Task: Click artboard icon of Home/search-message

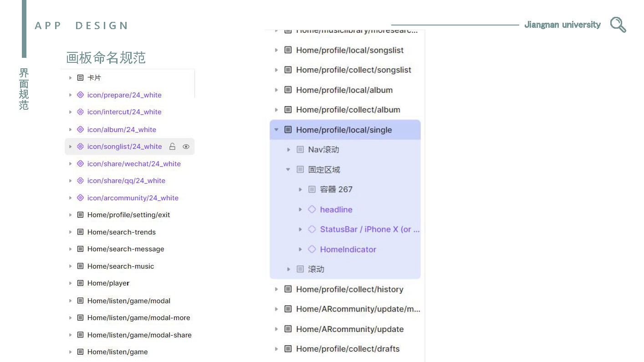Action: [80, 249]
